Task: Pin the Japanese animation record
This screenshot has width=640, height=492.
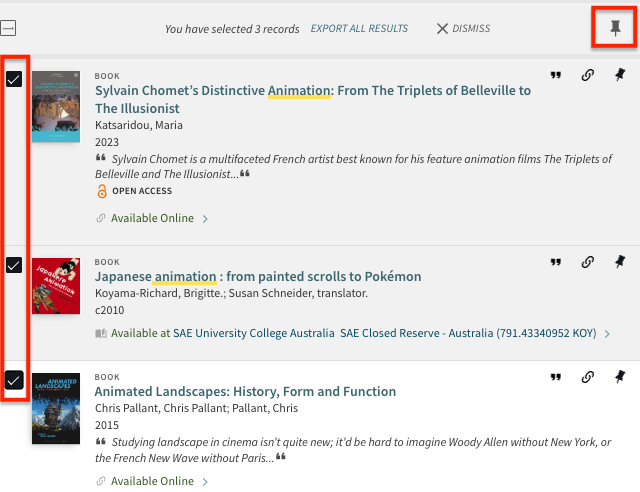Action: click(x=620, y=262)
